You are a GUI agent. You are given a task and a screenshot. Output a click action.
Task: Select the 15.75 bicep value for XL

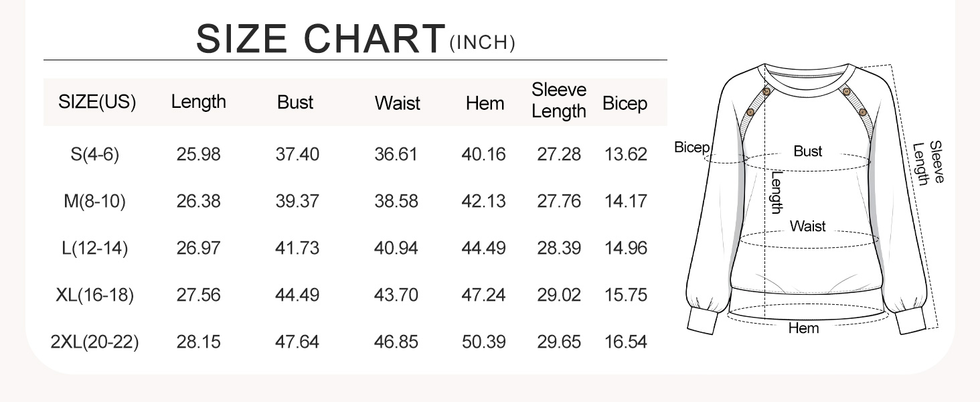pyautogui.click(x=625, y=295)
